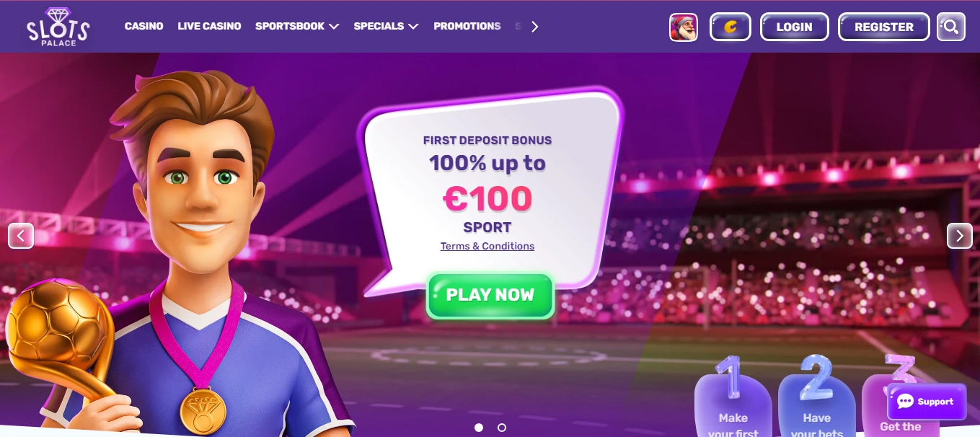Select the first carousel dot

pos(479,428)
